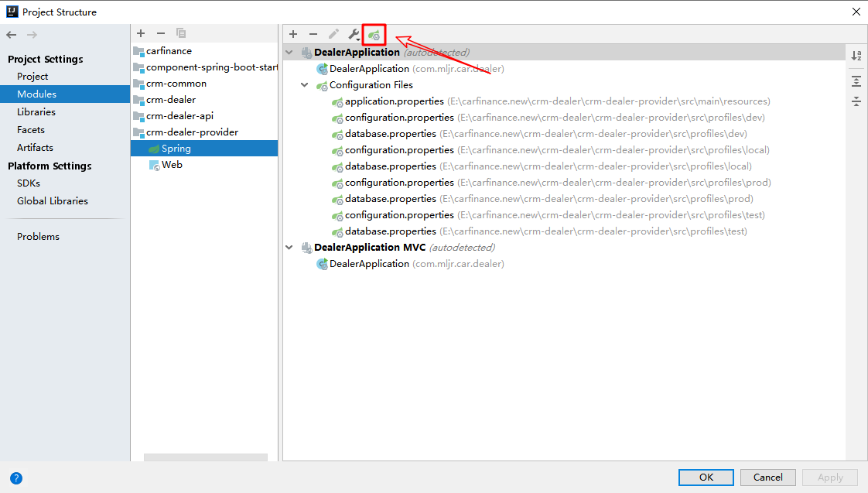Click the plus icon above Spring context list
This screenshot has height=493, width=868.
(x=293, y=34)
